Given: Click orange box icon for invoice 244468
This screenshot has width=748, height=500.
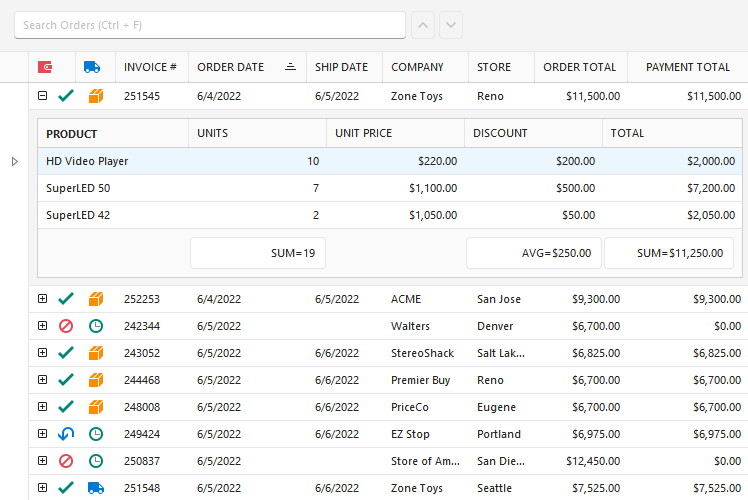Looking at the screenshot, I should (96, 380).
